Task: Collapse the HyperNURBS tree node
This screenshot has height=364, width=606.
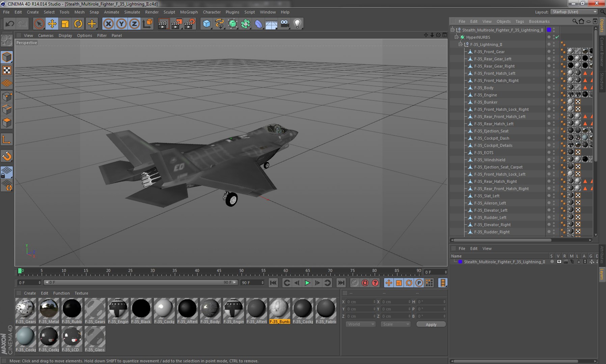Action: pyautogui.click(x=457, y=37)
